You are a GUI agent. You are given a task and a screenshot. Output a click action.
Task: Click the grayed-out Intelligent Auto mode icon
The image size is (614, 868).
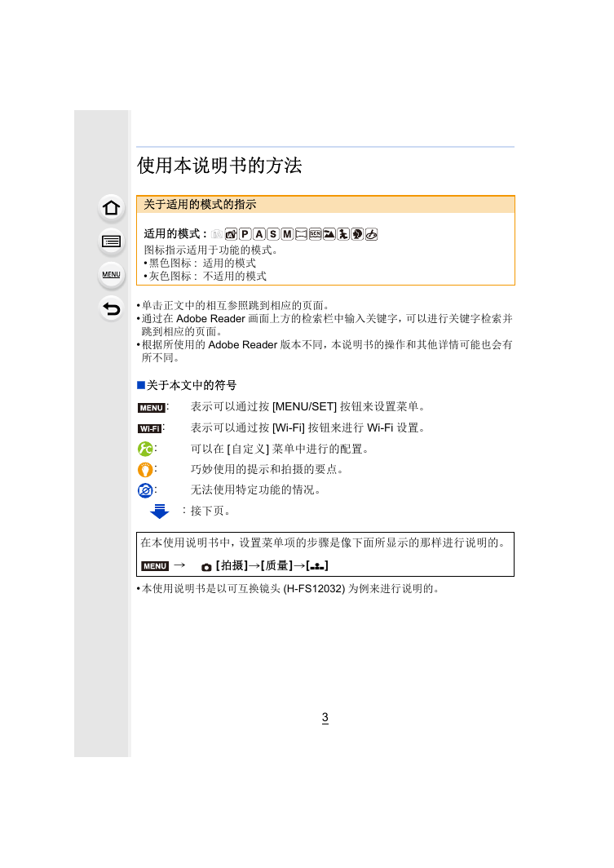(217, 234)
